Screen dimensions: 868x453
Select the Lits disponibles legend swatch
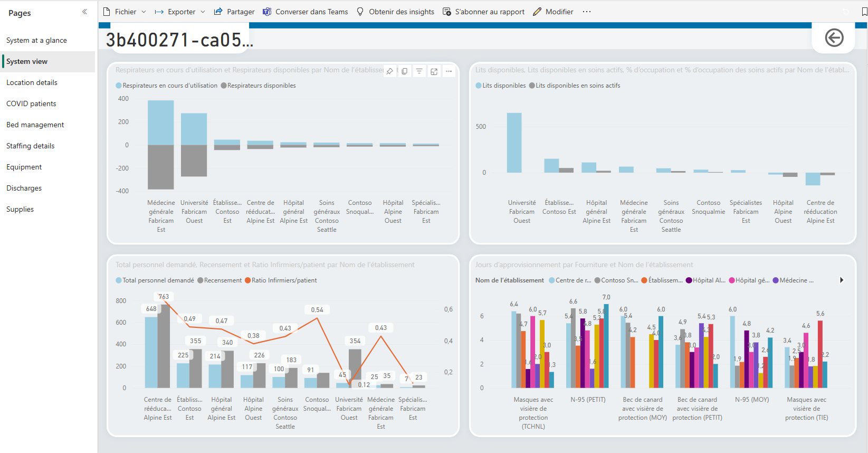(x=479, y=86)
